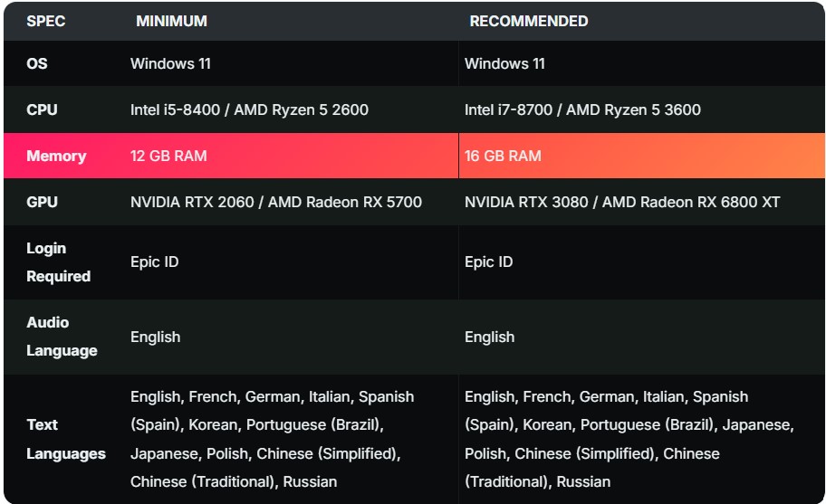
Task: Select the Login Required row label
Action: pos(58,262)
